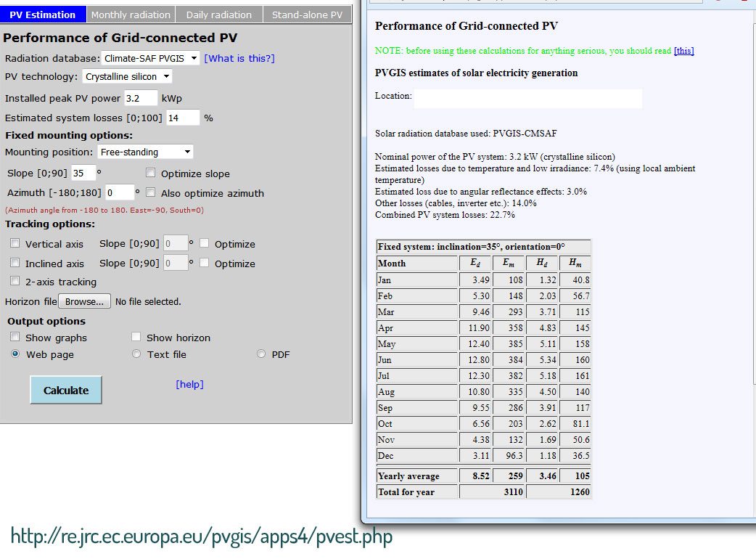756x559 pixels.
Task: Select the Jul Hm value 161
Action: click(583, 376)
